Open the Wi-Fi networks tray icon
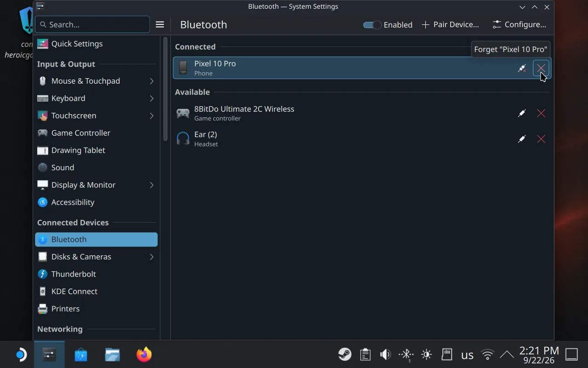Screen dimensions: 588x368 pyautogui.click(x=487, y=354)
